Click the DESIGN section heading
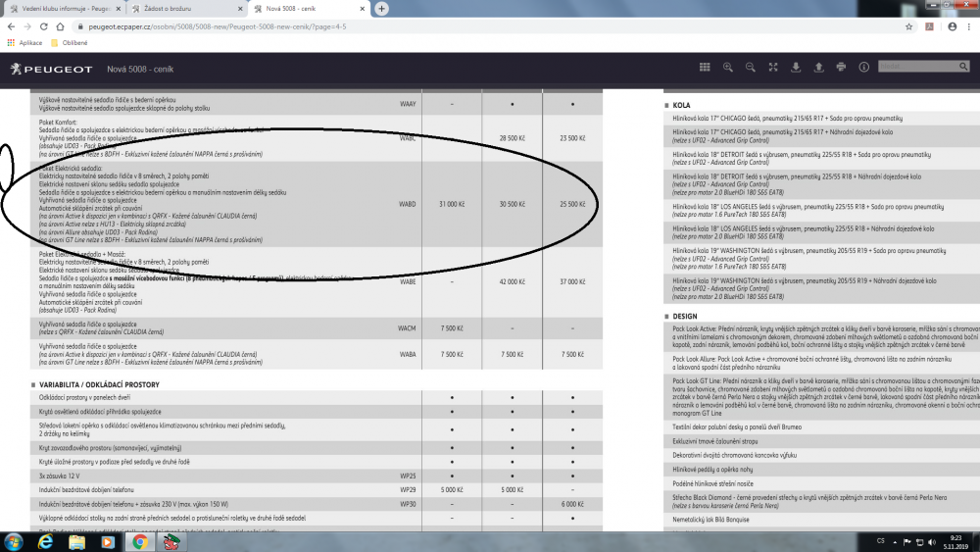The width and height of the screenshot is (980, 552). 684,317
